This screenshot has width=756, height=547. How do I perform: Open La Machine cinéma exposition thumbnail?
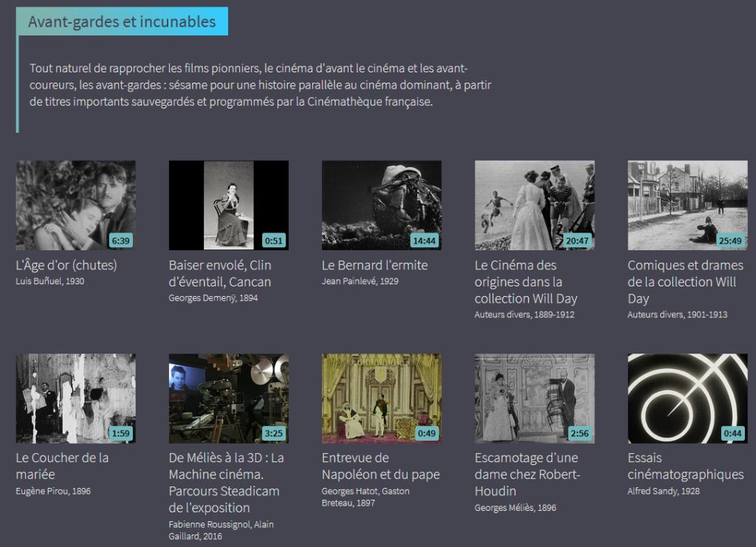pyautogui.click(x=228, y=398)
